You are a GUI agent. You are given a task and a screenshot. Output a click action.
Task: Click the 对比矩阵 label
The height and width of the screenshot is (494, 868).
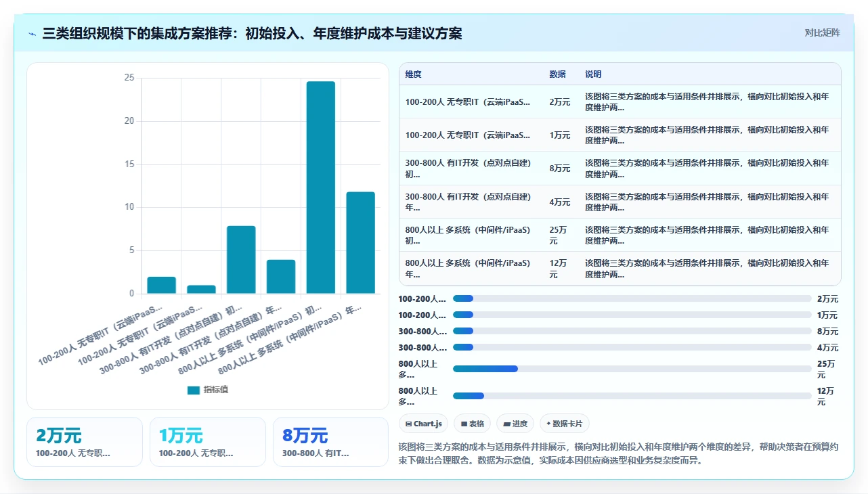tap(822, 32)
